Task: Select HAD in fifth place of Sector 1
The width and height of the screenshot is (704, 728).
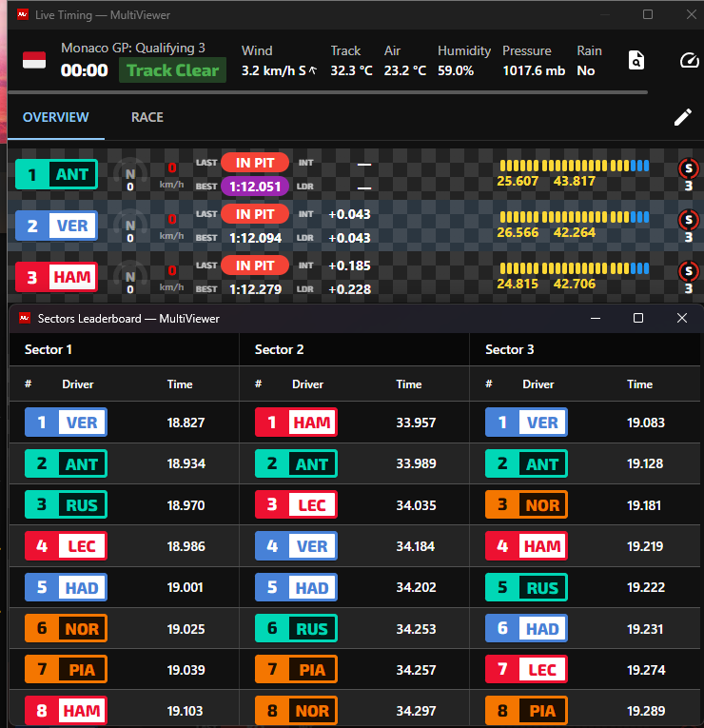Action: (66, 587)
